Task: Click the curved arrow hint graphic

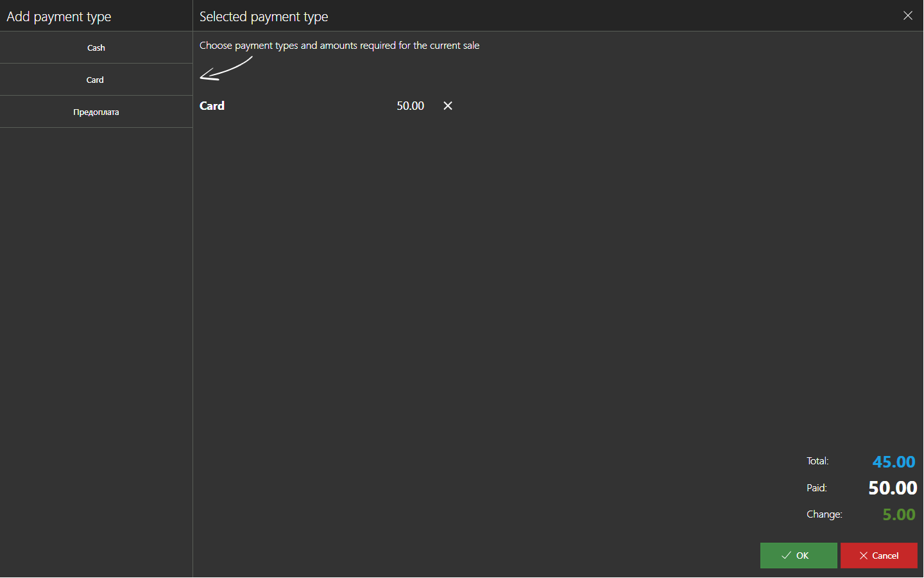Action: click(x=226, y=69)
